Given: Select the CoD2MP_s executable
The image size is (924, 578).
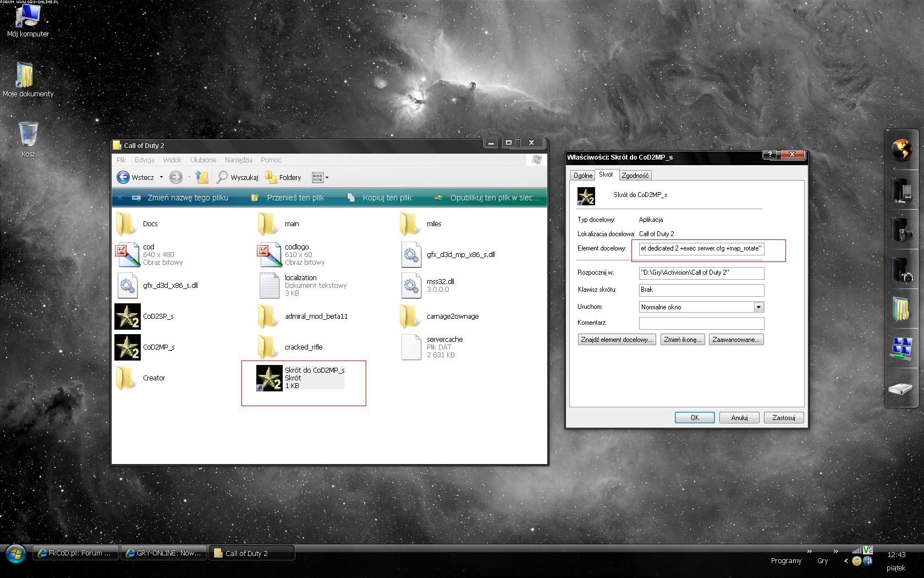Looking at the screenshot, I should pyautogui.click(x=145, y=347).
